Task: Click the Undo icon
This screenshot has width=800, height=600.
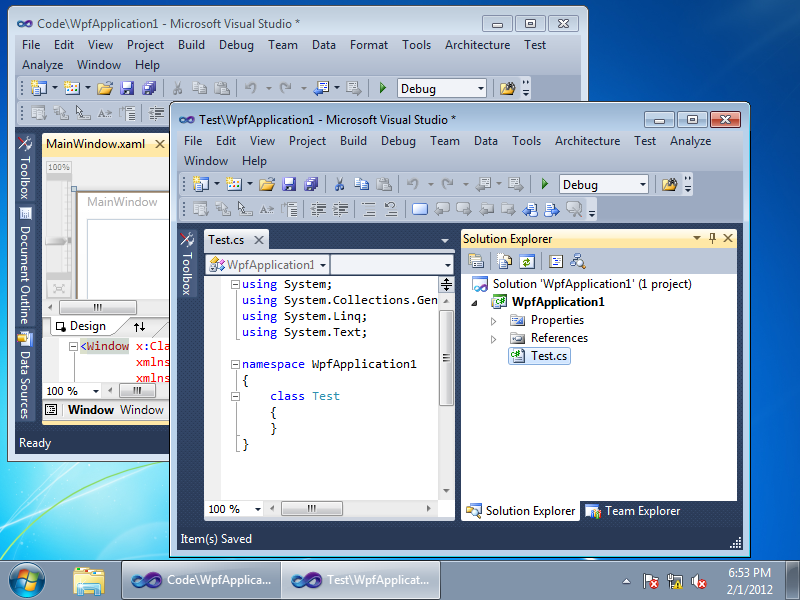Action: pyautogui.click(x=413, y=184)
